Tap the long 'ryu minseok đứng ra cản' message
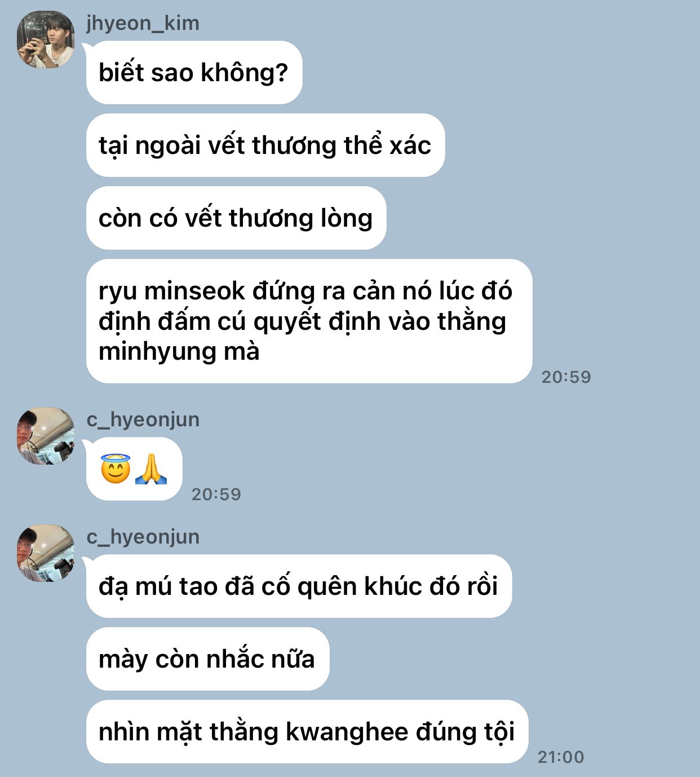Screen dimensions: 700x777 click(x=309, y=321)
